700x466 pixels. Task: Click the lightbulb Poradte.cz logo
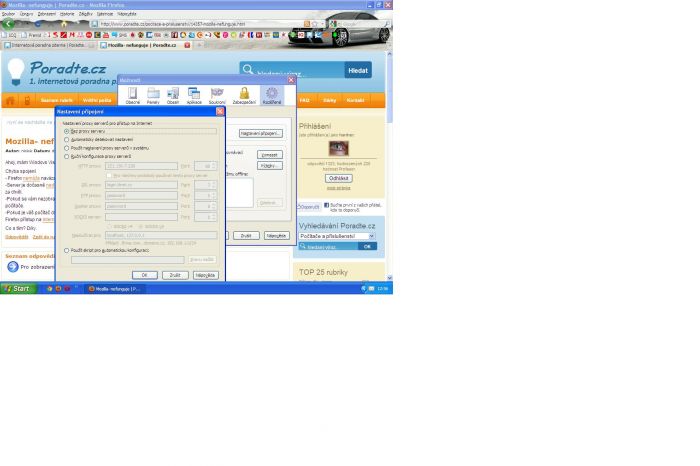click(x=16, y=71)
